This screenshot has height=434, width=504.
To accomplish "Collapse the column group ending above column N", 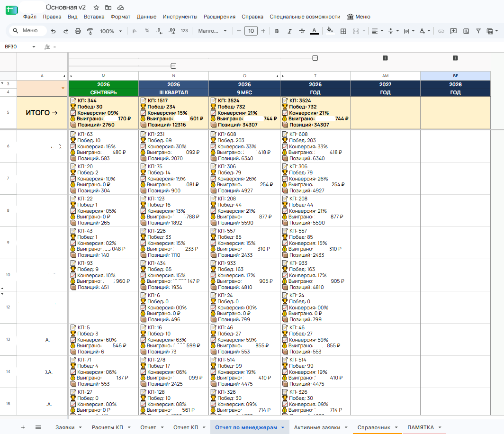I will tap(173, 66).
